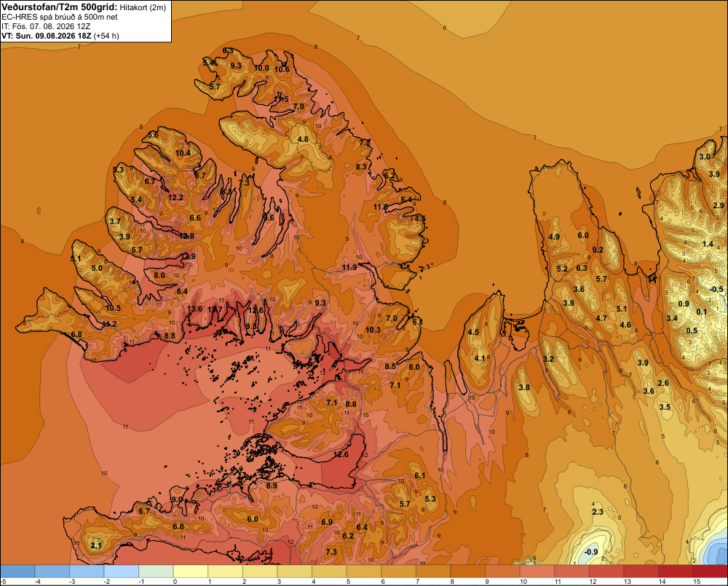Screen dimensions: 728x586
Task: Click the 13.6 temperature label
Action: (195, 309)
